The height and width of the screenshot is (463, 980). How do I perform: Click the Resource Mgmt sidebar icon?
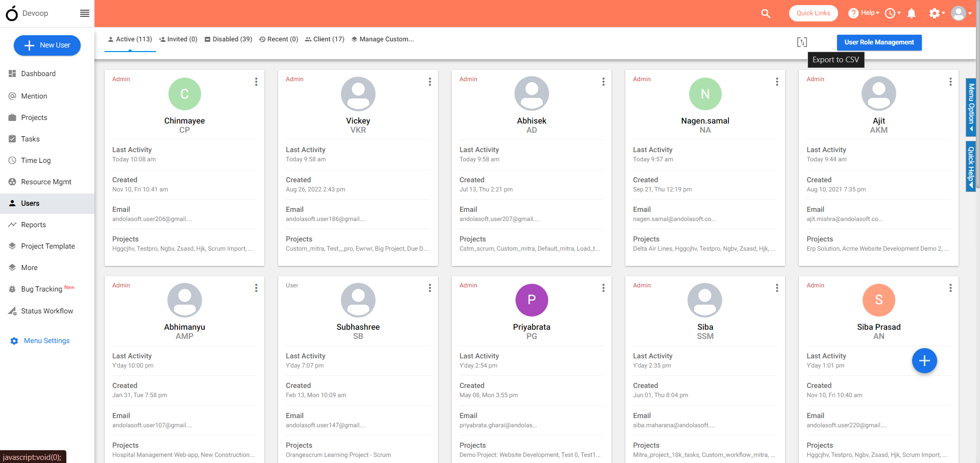pos(12,182)
